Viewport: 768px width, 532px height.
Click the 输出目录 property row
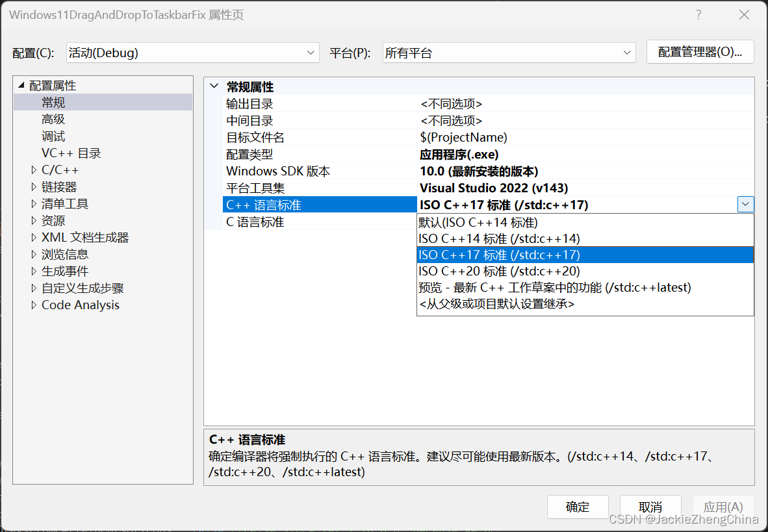pyautogui.click(x=489, y=104)
